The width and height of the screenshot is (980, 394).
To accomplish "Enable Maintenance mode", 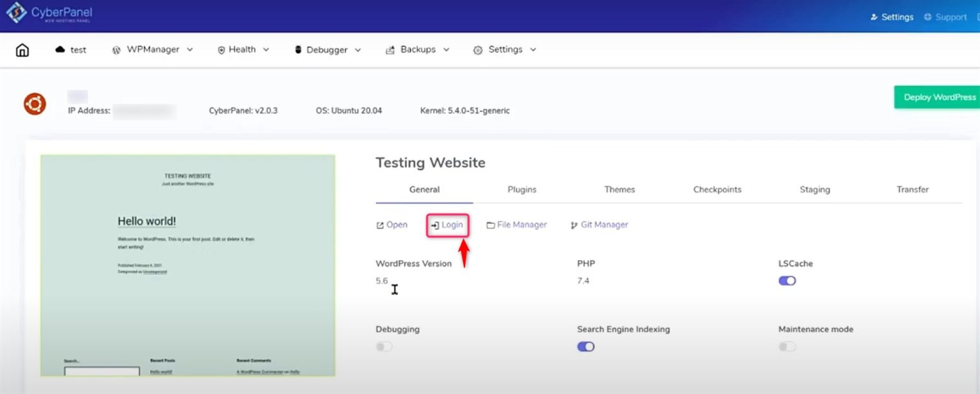I will [x=787, y=346].
